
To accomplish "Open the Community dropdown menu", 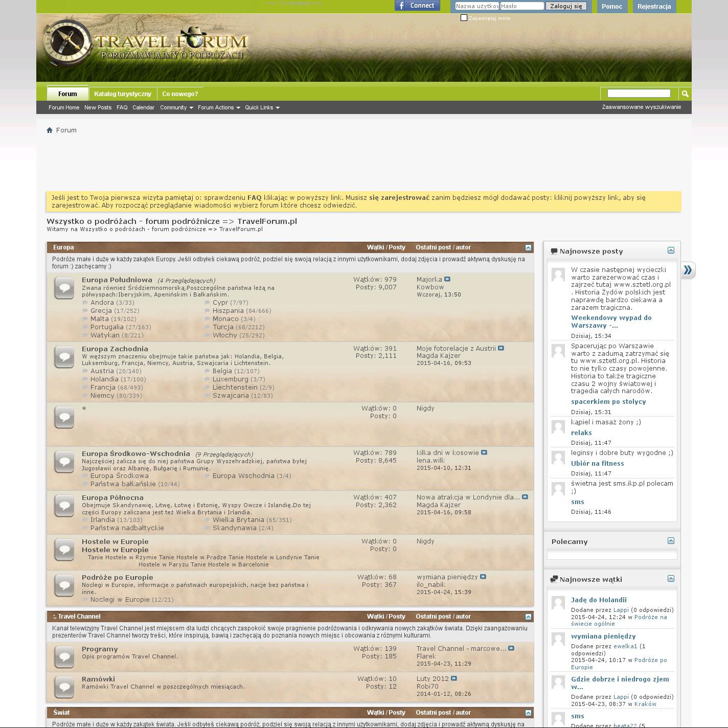I will (x=176, y=107).
